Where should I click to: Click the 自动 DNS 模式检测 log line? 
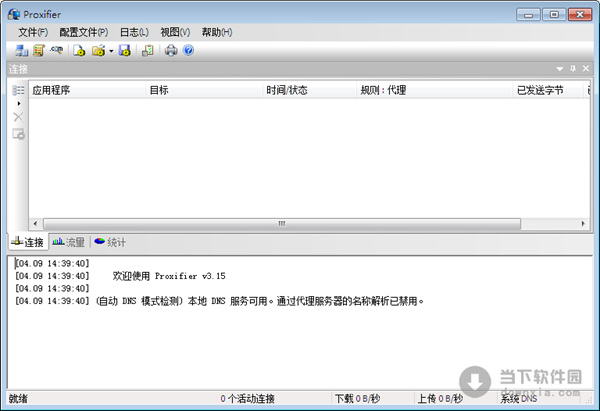tap(219, 301)
